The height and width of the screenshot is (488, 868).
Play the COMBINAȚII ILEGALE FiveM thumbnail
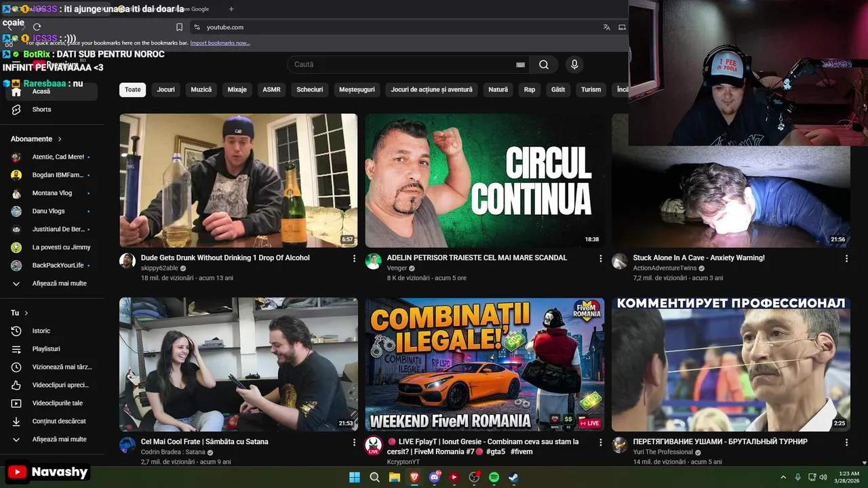click(x=484, y=364)
